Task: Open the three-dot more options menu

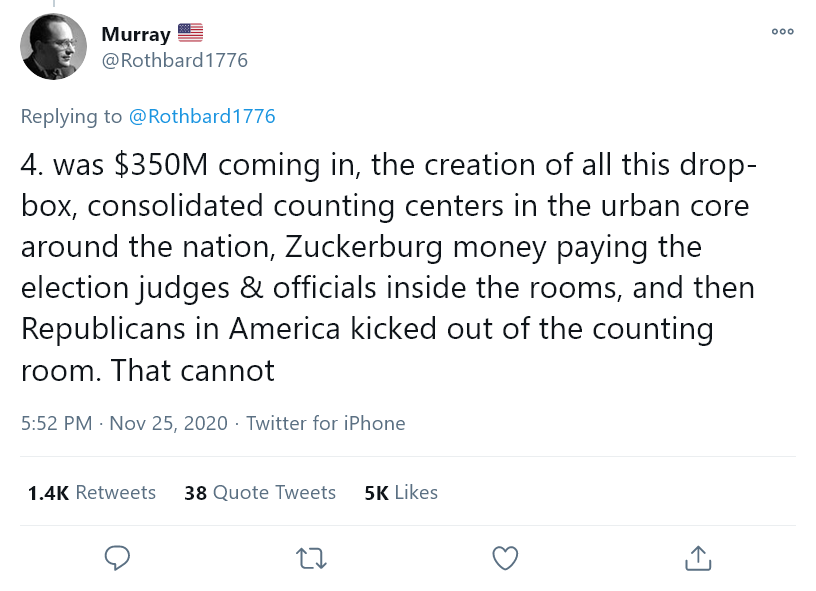Action: [x=782, y=32]
